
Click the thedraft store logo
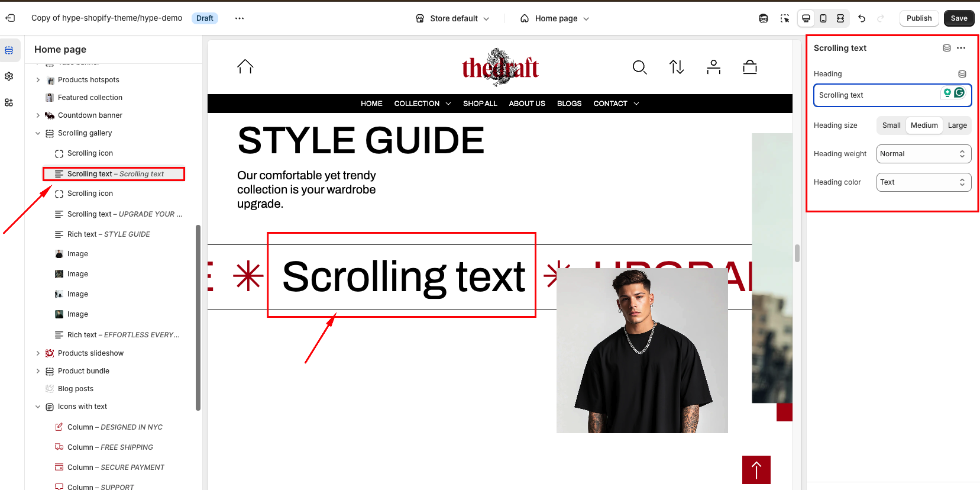pyautogui.click(x=500, y=66)
